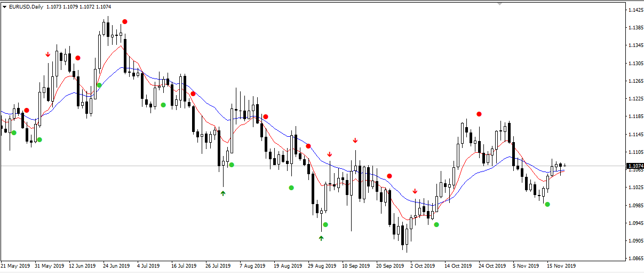Click the 26 Jul 2019 date label

(219, 266)
